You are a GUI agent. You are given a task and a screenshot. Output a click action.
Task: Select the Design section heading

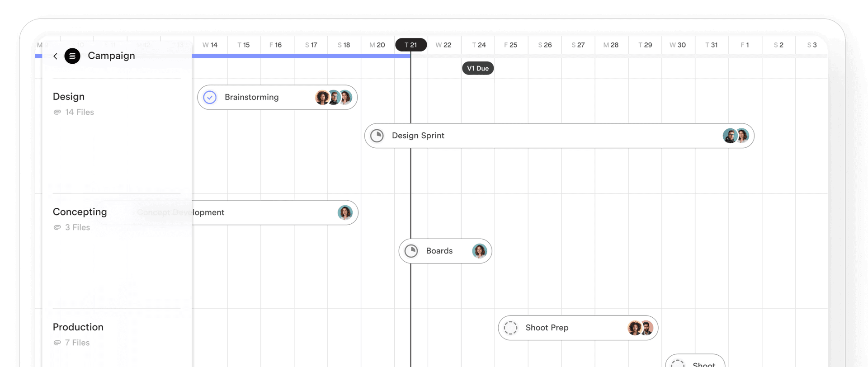[69, 96]
